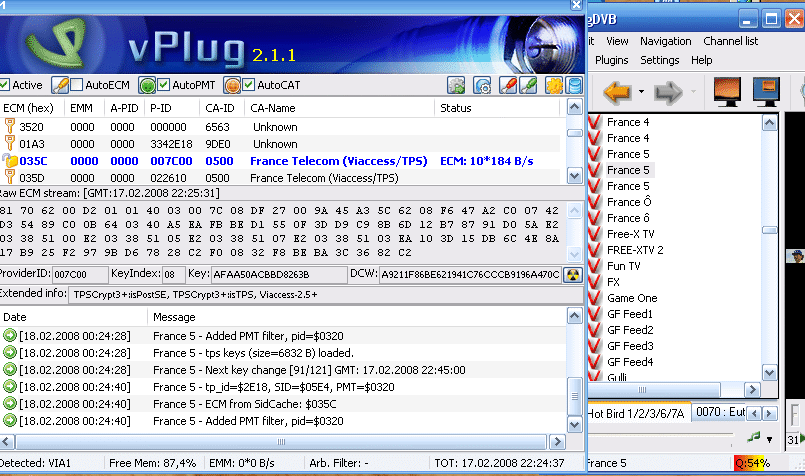Click the key icon of ECM row 01A3
Screen dimensions: 805x476
click(x=9, y=143)
